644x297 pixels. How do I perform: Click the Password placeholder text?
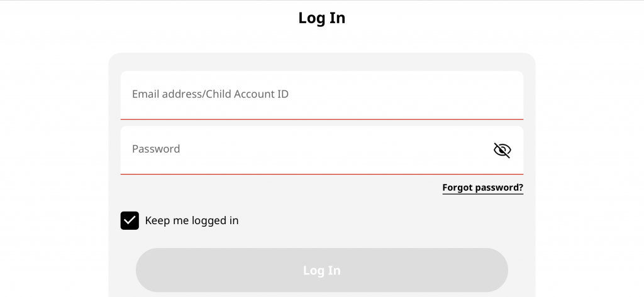click(156, 149)
